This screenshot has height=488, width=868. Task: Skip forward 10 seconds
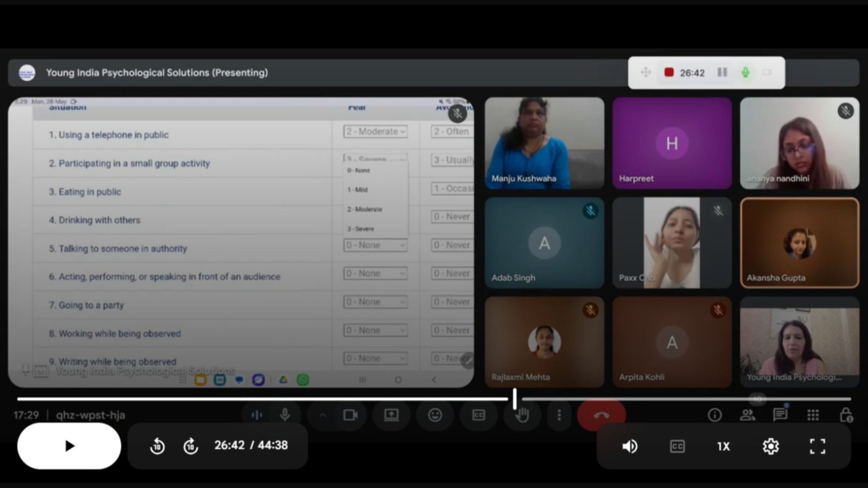[190, 446]
